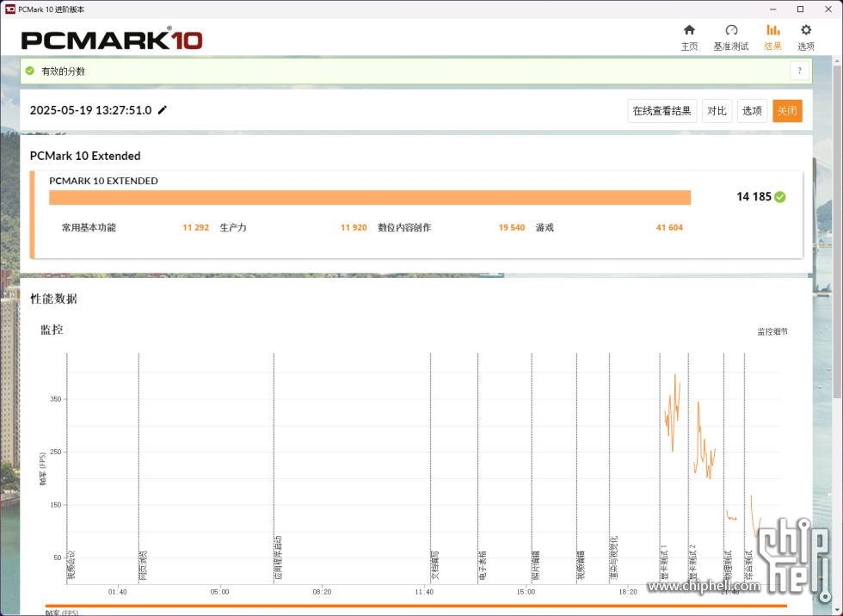Switch to the 基准测试 benchmarks tab
This screenshot has width=843, height=616.
[x=730, y=38]
